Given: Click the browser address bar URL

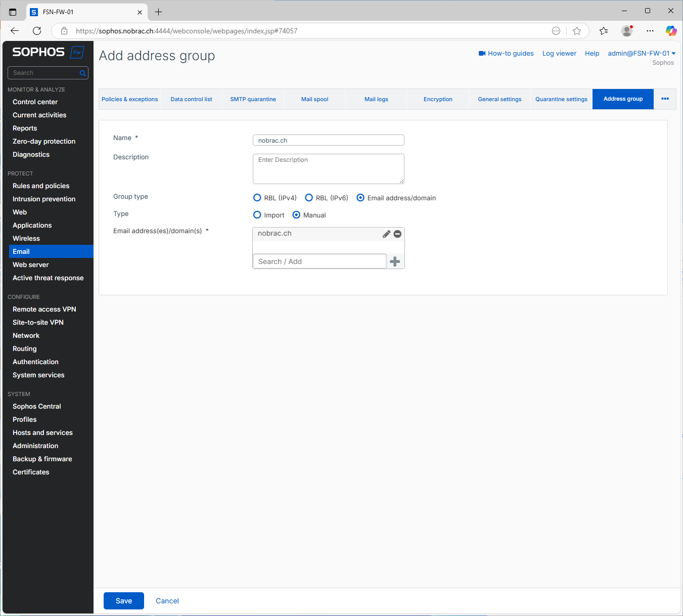Looking at the screenshot, I should coord(187,31).
